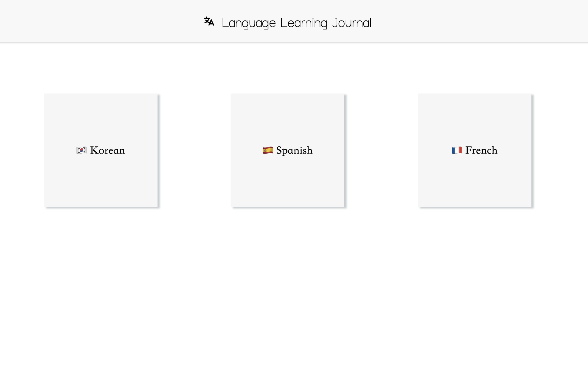Screen dimensions: 588x373
Task: Click the Language Learning Journal logo icon
Action: tap(208, 22)
